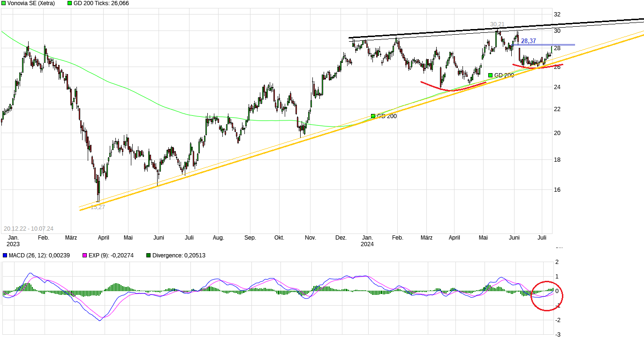Click the price axis value 24
644x346 pixels.
tap(557, 87)
